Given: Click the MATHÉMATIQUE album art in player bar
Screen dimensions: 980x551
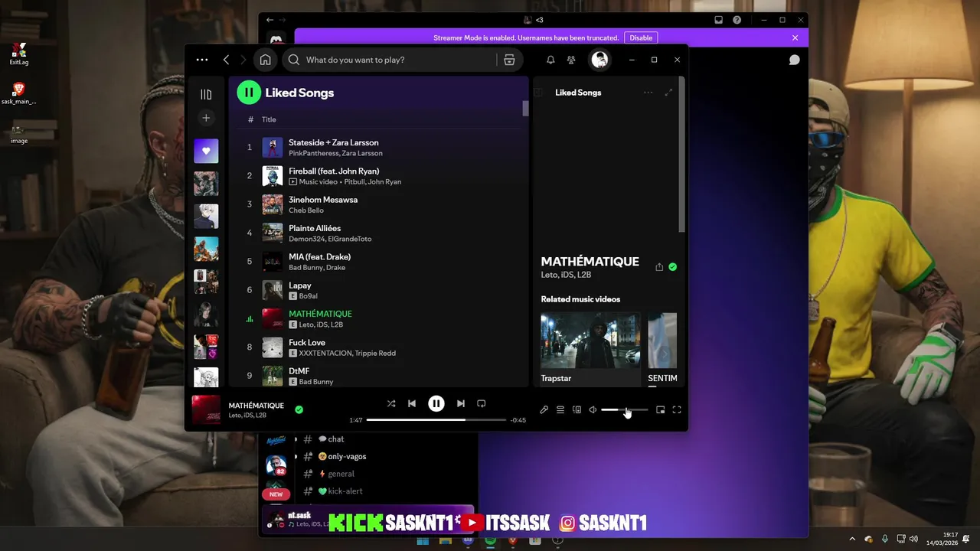Looking at the screenshot, I should click(x=206, y=409).
